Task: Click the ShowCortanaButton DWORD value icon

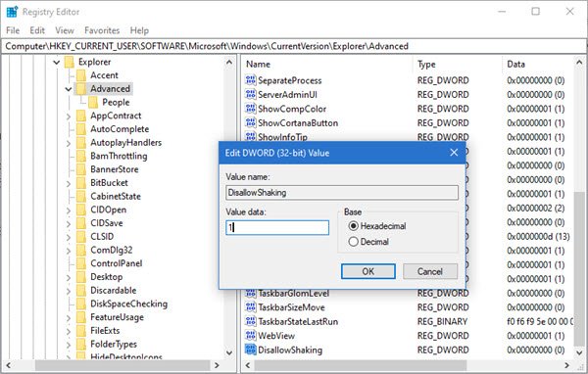Action: click(250, 123)
